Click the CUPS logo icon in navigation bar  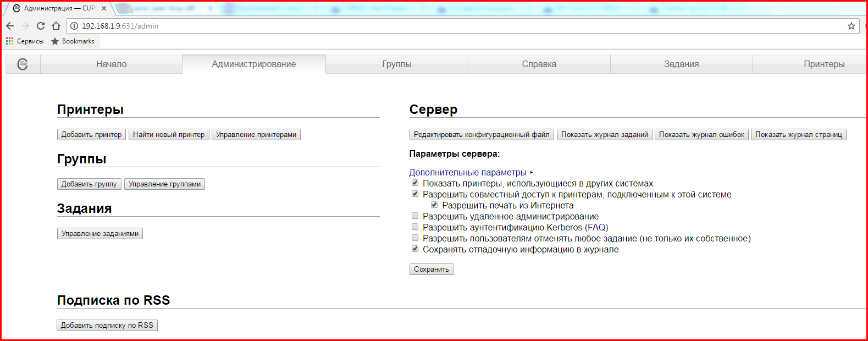[x=23, y=64]
